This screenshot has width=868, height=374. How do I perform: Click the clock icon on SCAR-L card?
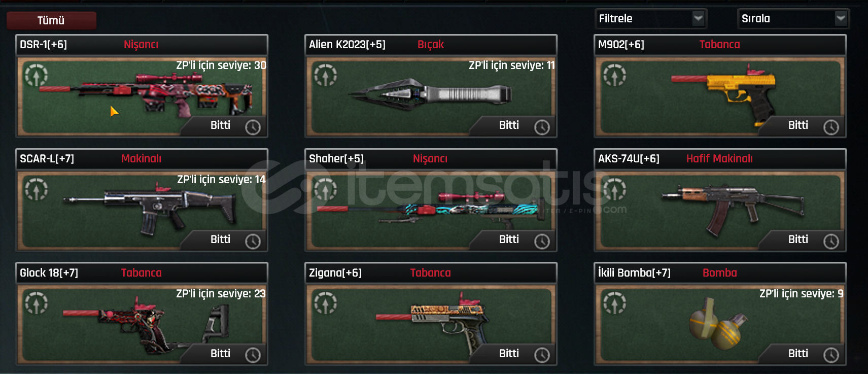point(253,241)
